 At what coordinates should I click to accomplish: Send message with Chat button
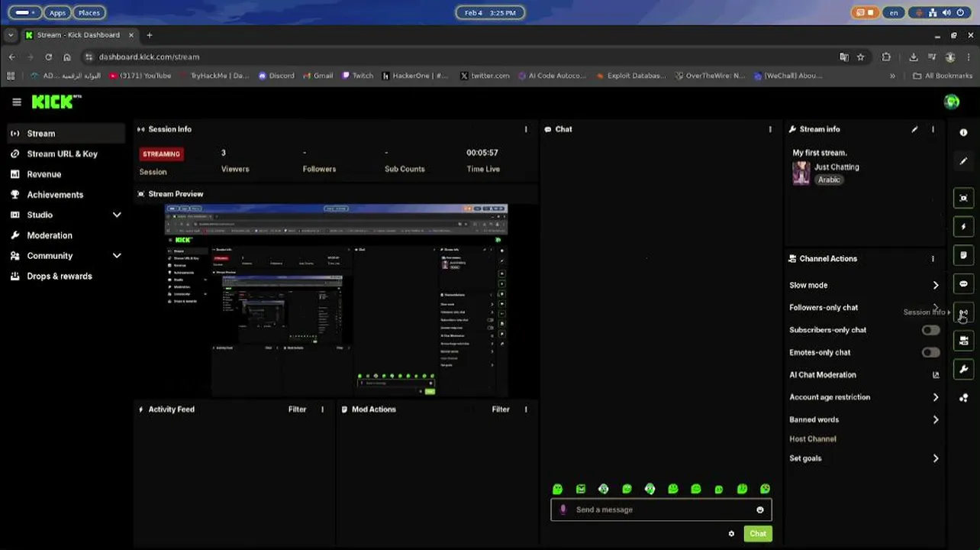(757, 534)
